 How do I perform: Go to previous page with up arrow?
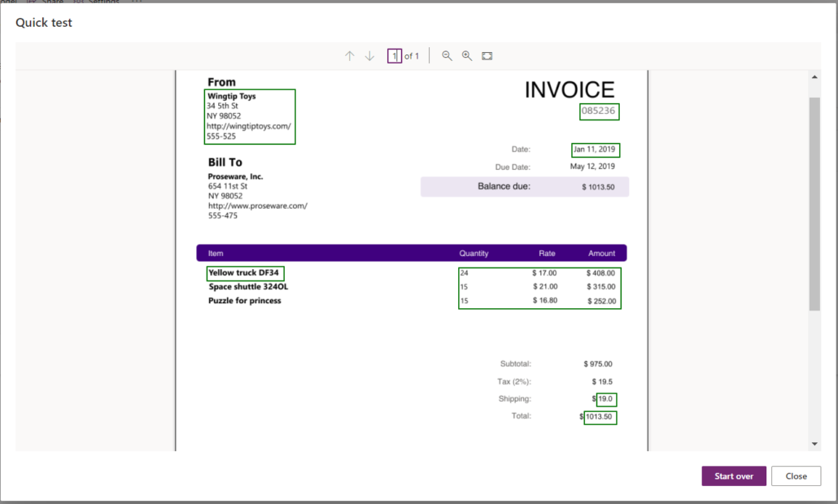[350, 56]
